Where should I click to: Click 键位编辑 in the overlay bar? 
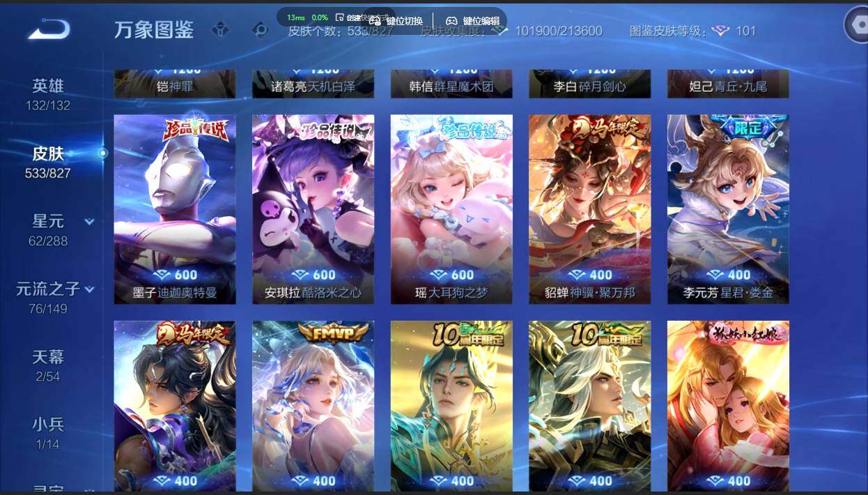[481, 21]
